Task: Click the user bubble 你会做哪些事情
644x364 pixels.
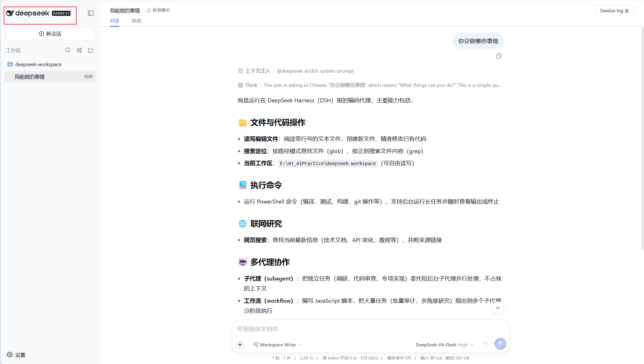Action: pos(478,41)
